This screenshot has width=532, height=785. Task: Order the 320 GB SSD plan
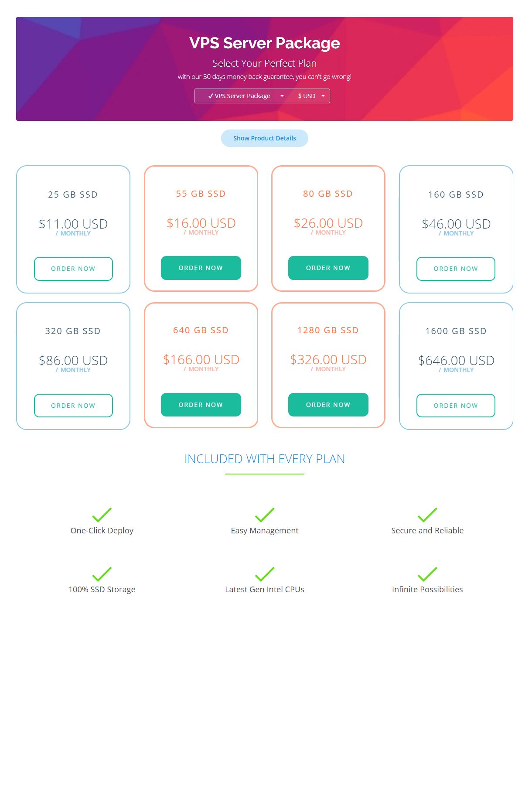tap(73, 406)
